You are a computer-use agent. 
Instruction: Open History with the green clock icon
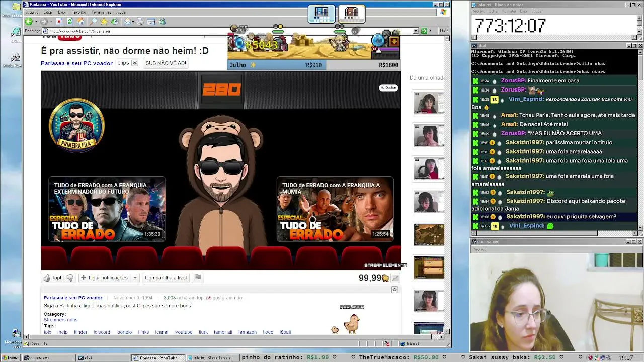tap(115, 22)
